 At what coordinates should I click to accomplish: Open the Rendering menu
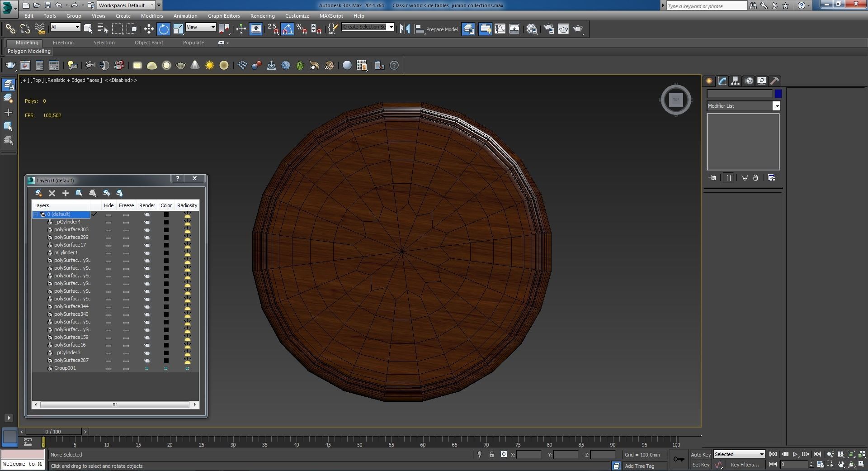tap(262, 16)
